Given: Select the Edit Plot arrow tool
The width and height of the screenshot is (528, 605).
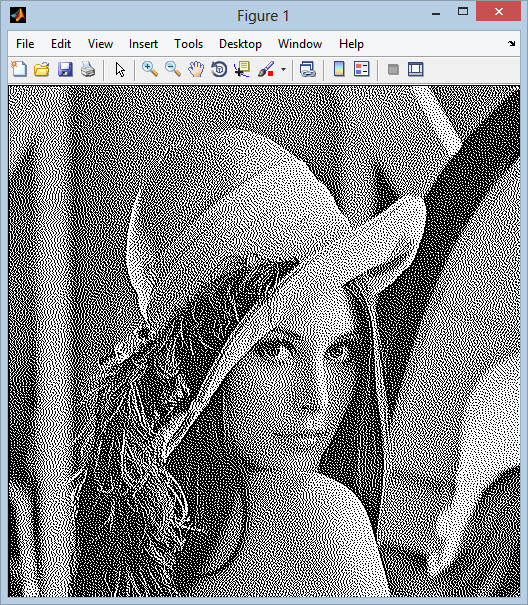Looking at the screenshot, I should point(120,69).
